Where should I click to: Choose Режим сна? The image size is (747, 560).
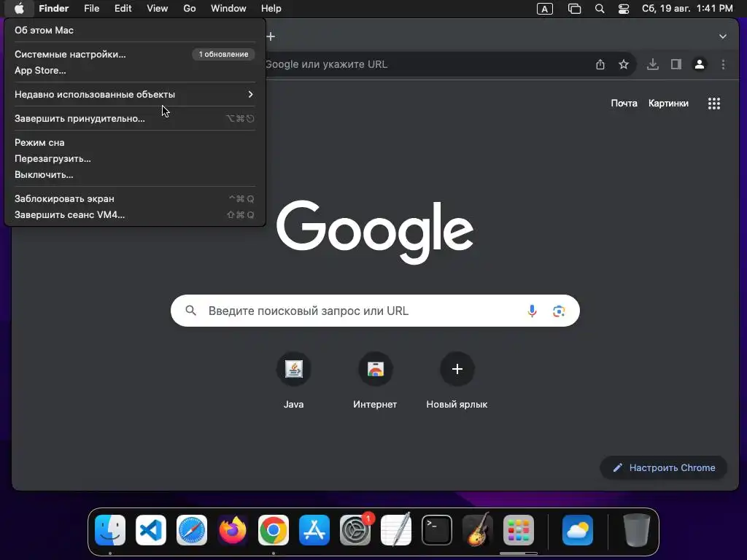pyautogui.click(x=135, y=142)
